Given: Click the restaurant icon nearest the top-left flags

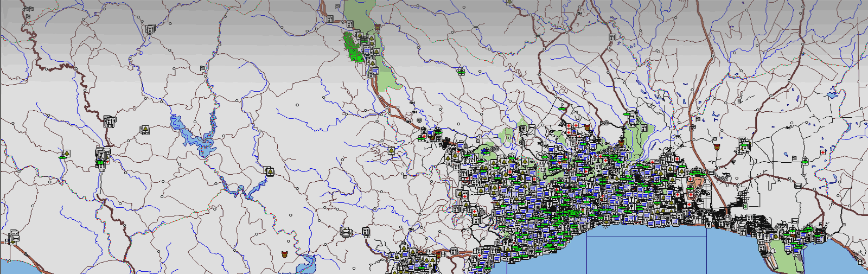Looking at the screenshot, I should tap(150, 29).
